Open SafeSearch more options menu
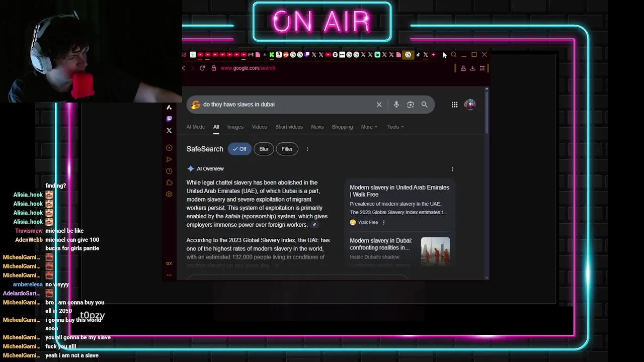This screenshot has height=362, width=644. pyautogui.click(x=307, y=149)
